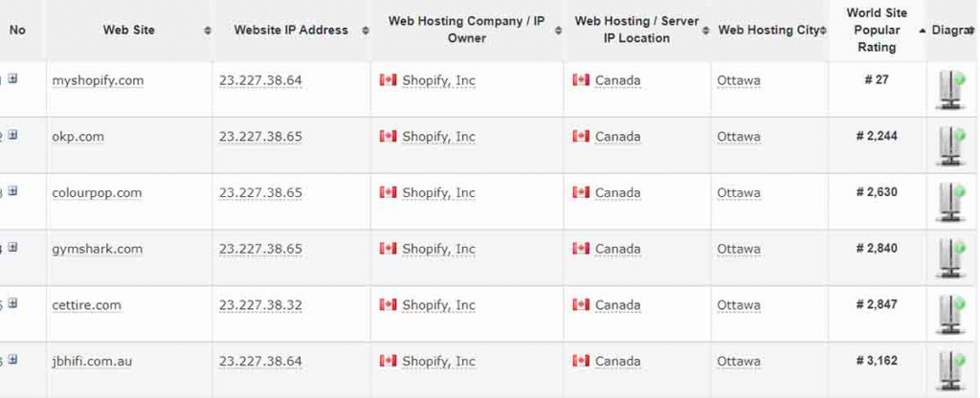Open the server diagram icon for jbhifi.com.au
This screenshot has height=398, width=980.
950,372
